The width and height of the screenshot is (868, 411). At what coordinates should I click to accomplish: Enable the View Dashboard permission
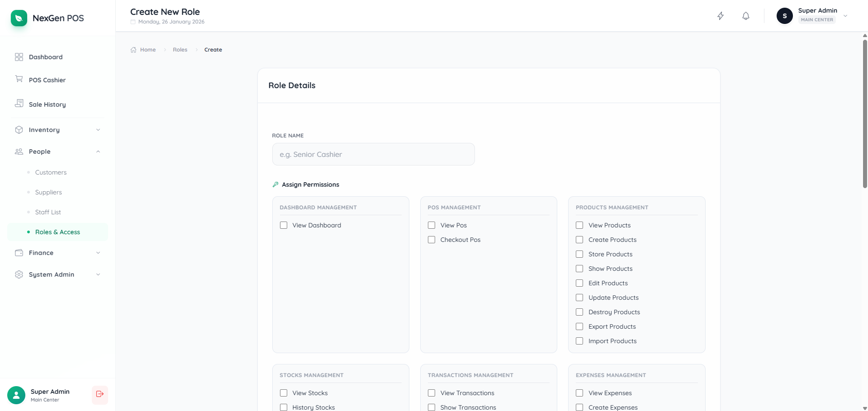tap(284, 225)
